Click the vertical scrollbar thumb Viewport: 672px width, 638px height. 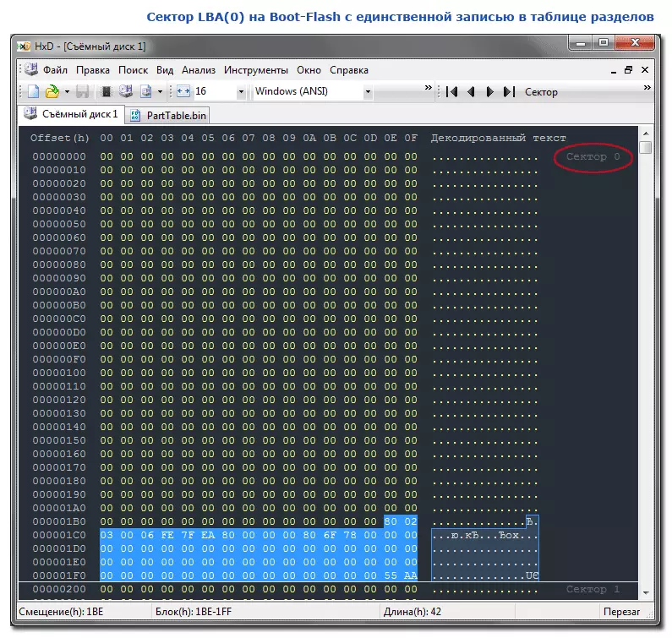[646, 147]
